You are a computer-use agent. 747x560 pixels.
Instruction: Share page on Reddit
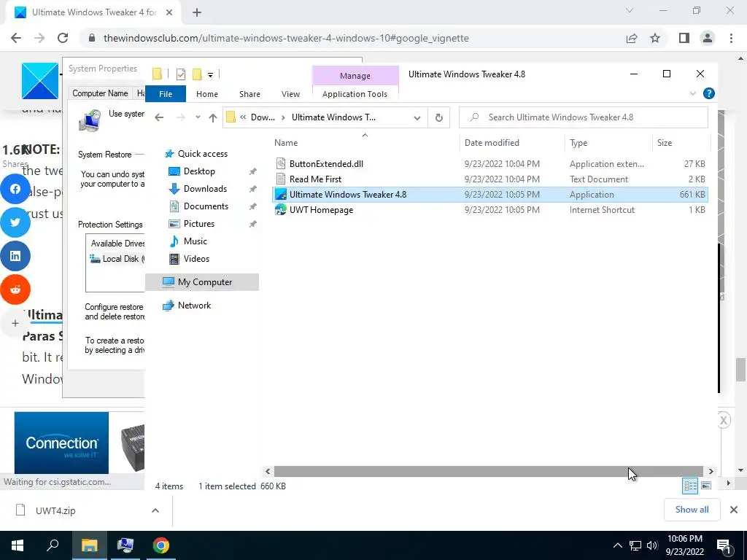point(15,289)
